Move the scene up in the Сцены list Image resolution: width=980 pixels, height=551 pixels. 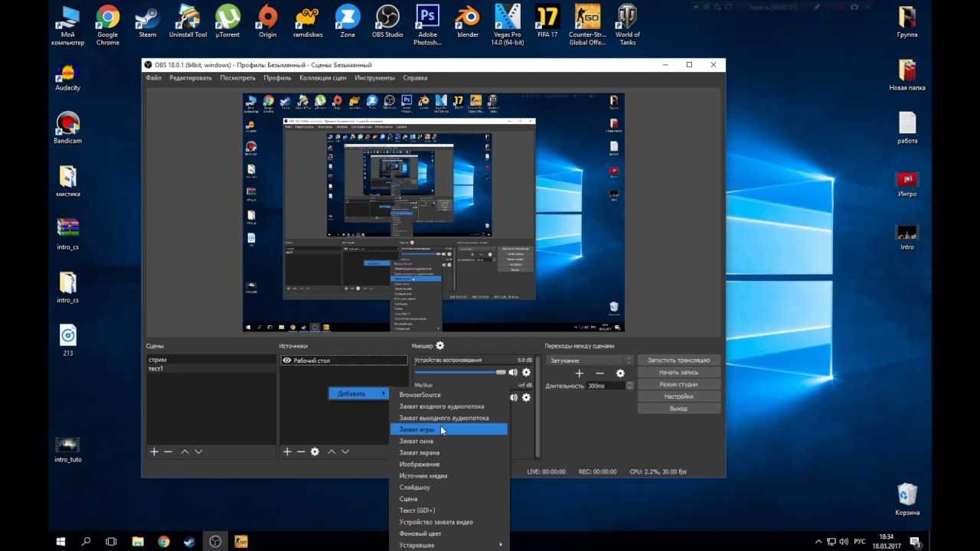pos(185,452)
